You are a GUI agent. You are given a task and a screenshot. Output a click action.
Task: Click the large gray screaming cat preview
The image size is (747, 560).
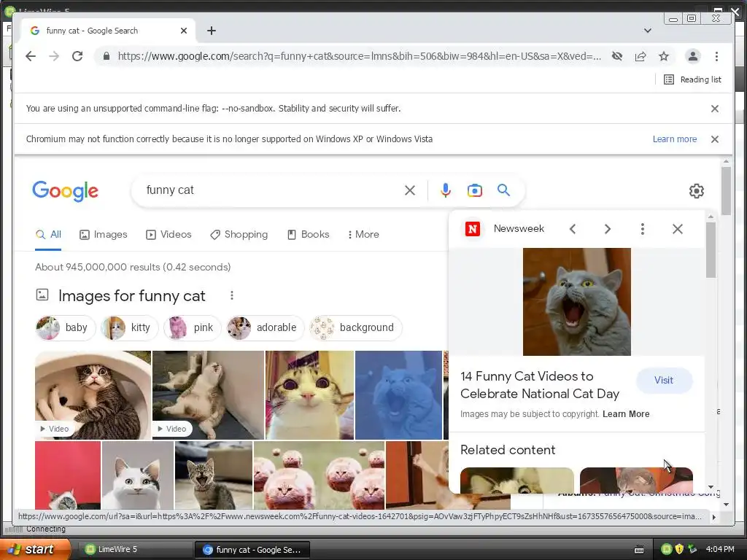(577, 302)
